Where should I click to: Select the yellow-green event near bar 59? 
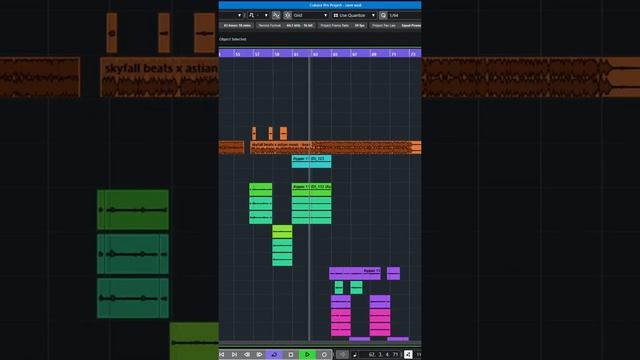282,231
